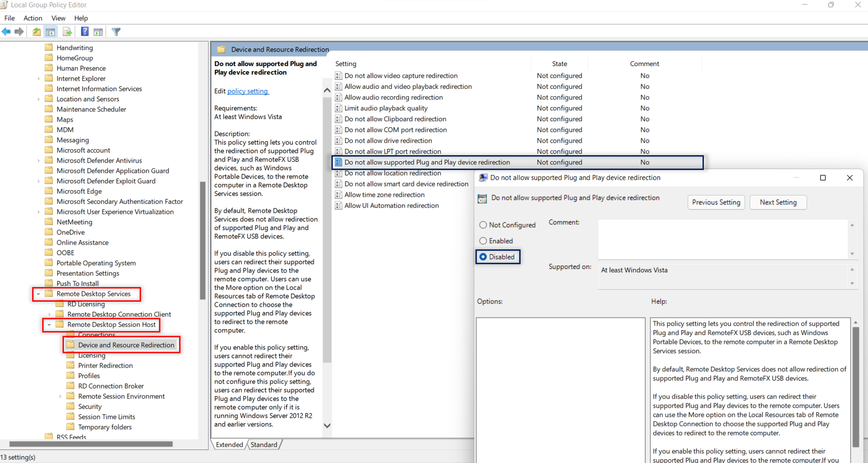Click the tree pane horizontal scrollbar

[x=91, y=444]
